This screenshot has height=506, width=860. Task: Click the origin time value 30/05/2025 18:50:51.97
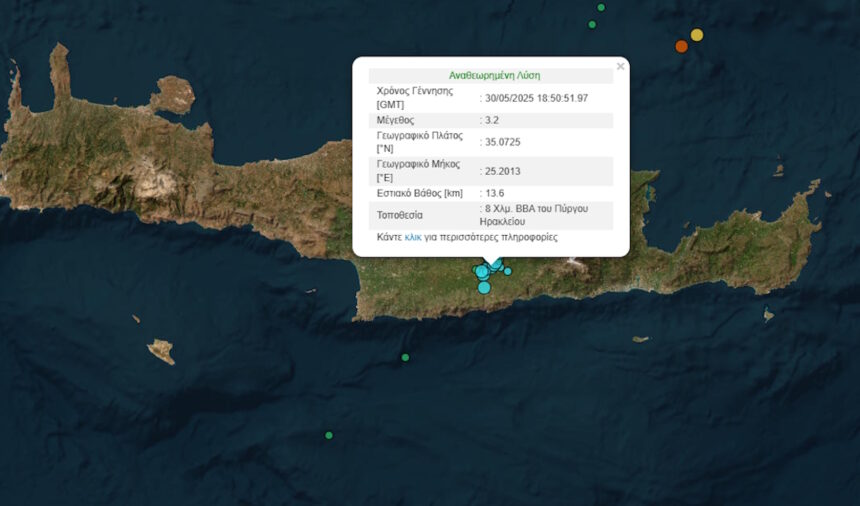(x=536, y=98)
